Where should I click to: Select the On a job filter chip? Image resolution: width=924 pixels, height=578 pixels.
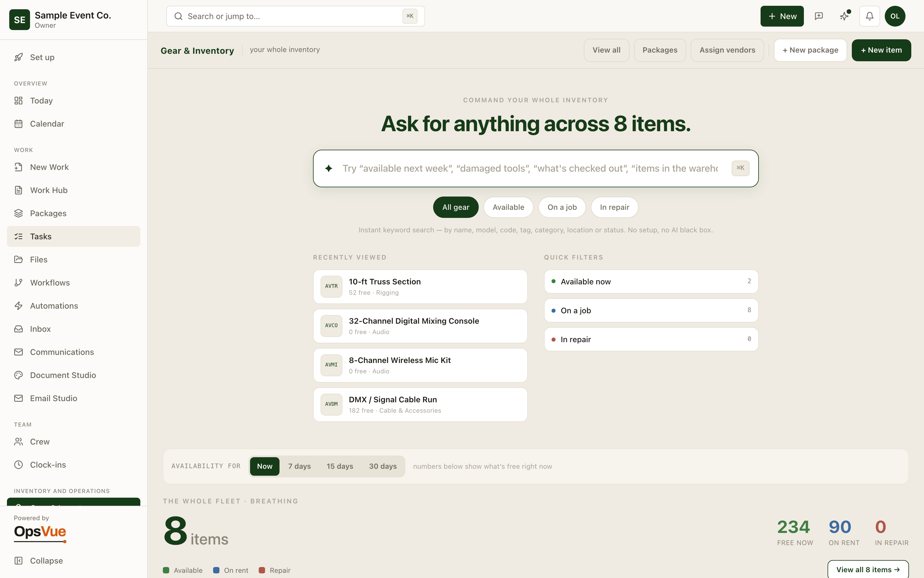[562, 207]
